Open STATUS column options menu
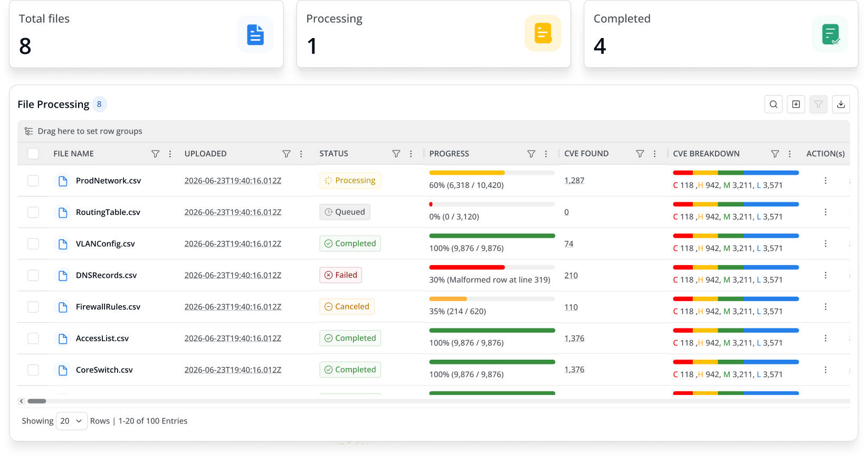Image resolution: width=868 pixels, height=460 pixels. tap(411, 154)
